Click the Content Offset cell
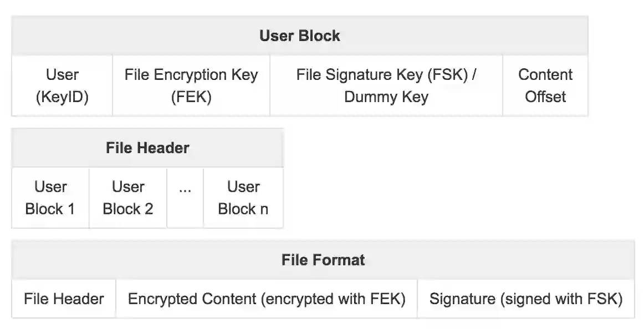Image resolution: width=644 pixels, height=333 pixels. 545,85
